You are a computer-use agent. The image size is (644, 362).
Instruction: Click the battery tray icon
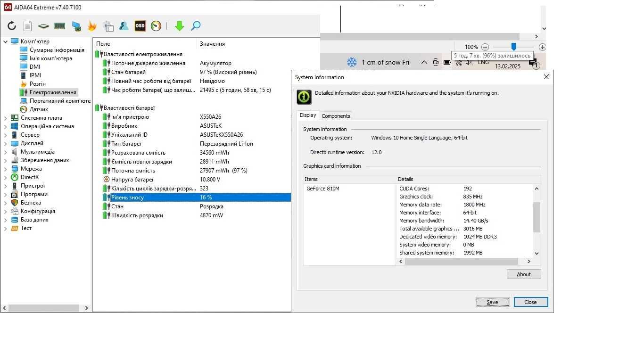coord(447,62)
